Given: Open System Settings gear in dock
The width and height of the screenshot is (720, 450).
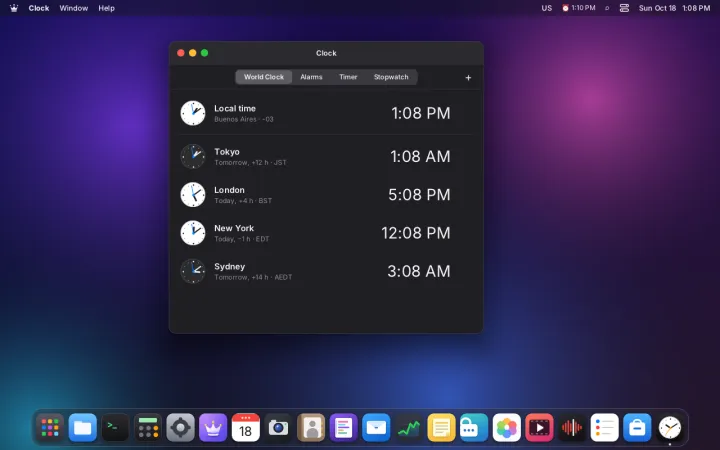Looking at the screenshot, I should click(180, 428).
